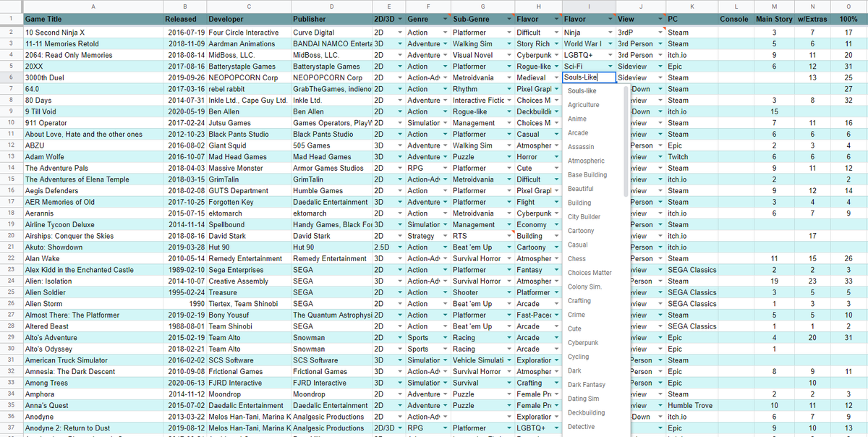Screen dimensions: 868x437
Task: Select the '3000th Duel' title cell
Action: pos(93,77)
